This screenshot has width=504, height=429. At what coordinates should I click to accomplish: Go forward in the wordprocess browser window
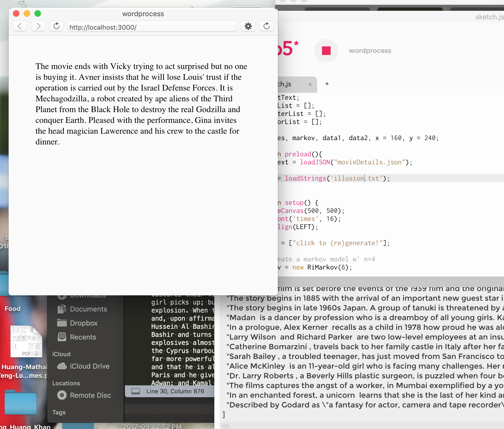pyautogui.click(x=38, y=26)
